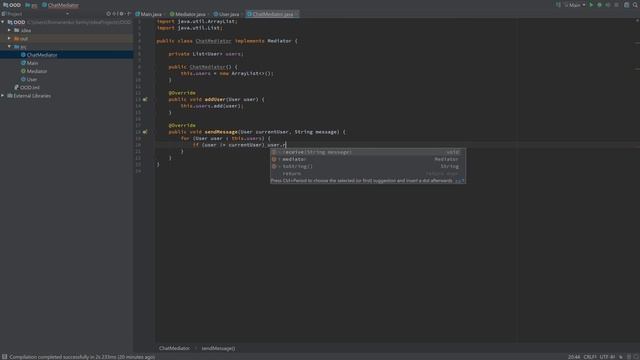Click compilation completed status message

(x=82, y=357)
